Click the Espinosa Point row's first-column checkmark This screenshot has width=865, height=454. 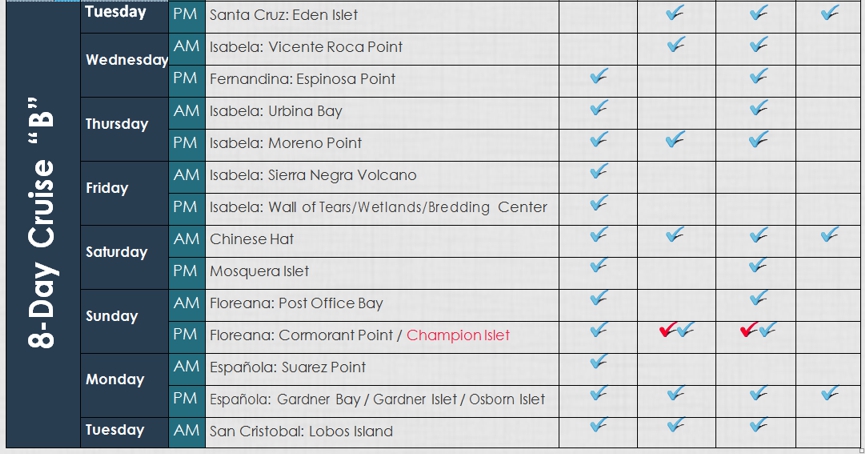pyautogui.click(x=599, y=76)
